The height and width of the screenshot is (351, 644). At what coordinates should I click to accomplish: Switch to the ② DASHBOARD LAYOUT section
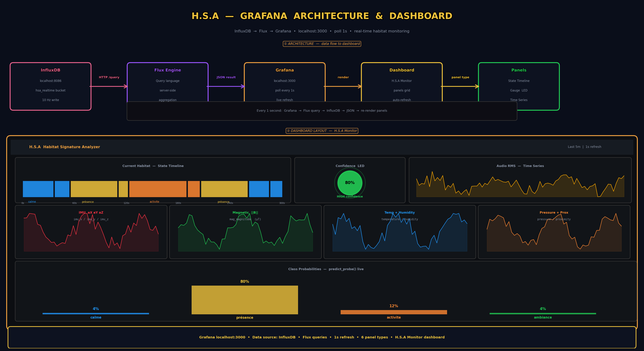coord(322,131)
